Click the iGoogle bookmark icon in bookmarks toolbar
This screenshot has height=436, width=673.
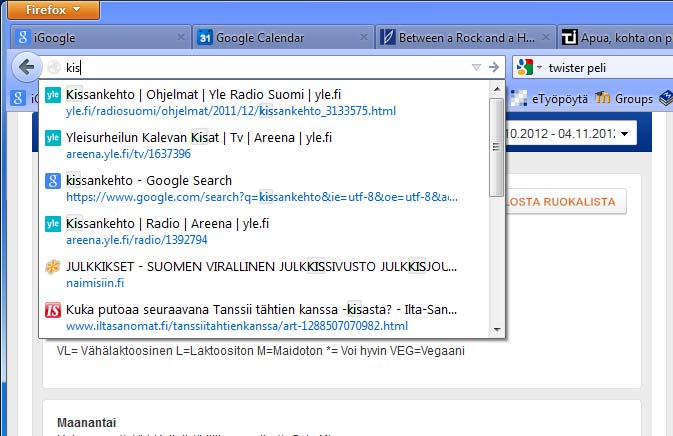tap(18, 98)
